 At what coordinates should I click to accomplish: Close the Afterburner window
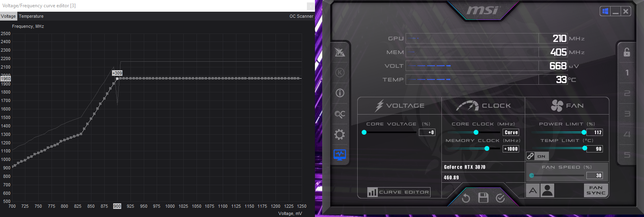pyautogui.click(x=625, y=11)
